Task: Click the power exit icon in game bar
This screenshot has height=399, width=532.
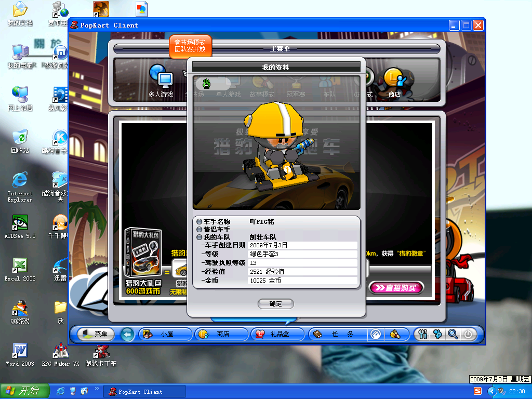Action: click(x=468, y=334)
